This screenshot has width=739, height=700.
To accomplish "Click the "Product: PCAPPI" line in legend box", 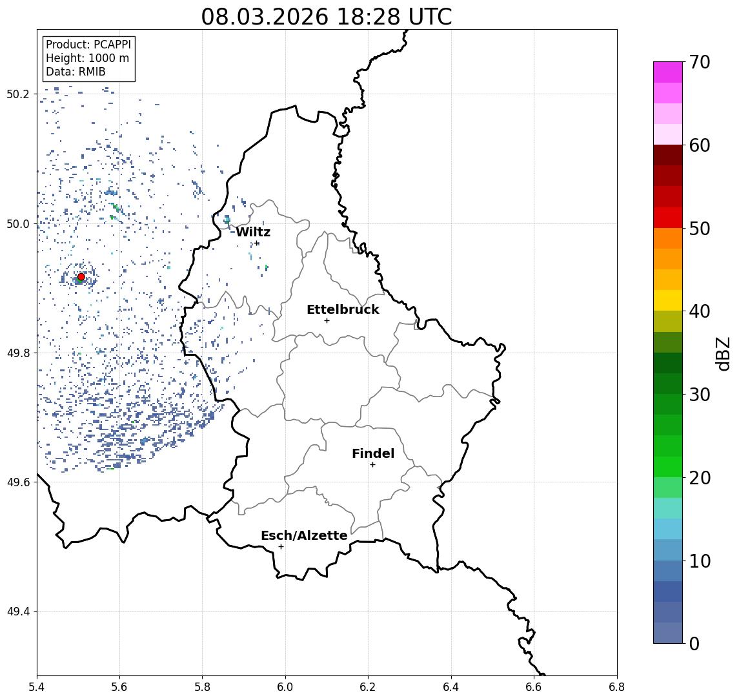I will pyautogui.click(x=88, y=45).
